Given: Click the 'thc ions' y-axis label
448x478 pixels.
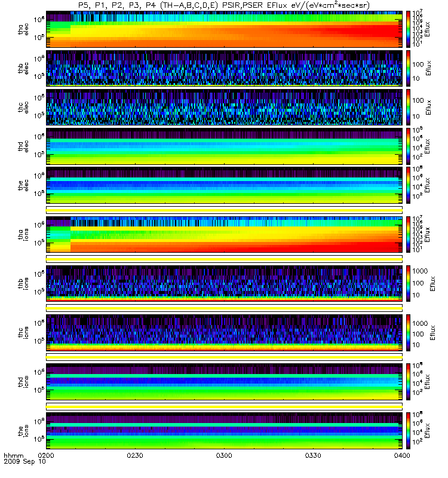Looking at the screenshot, I should point(23,333).
